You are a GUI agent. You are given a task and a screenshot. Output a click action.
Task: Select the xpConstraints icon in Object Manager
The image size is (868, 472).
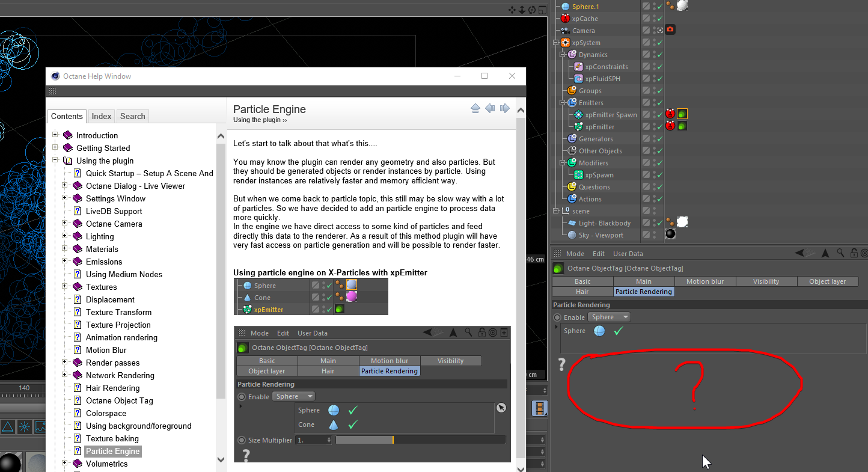(578, 67)
